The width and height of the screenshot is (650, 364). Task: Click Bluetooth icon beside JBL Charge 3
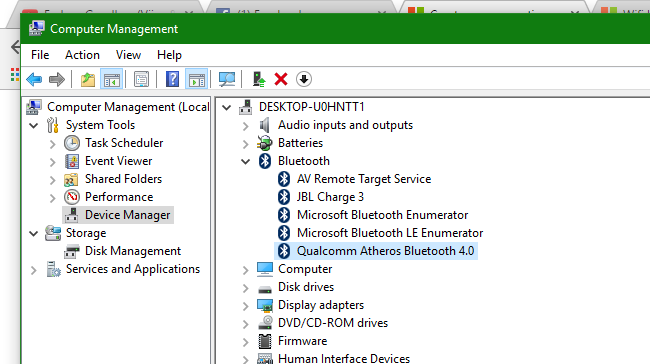tap(284, 197)
